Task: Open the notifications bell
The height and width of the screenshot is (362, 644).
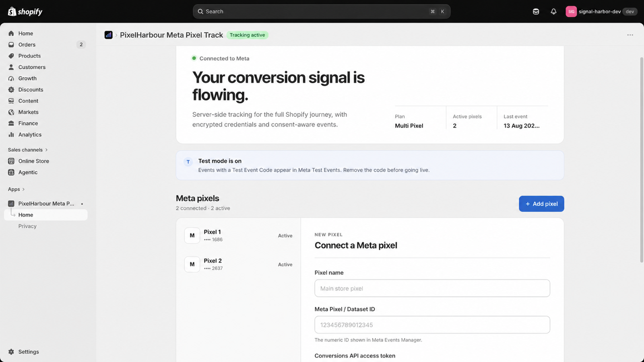Action: coord(553,12)
